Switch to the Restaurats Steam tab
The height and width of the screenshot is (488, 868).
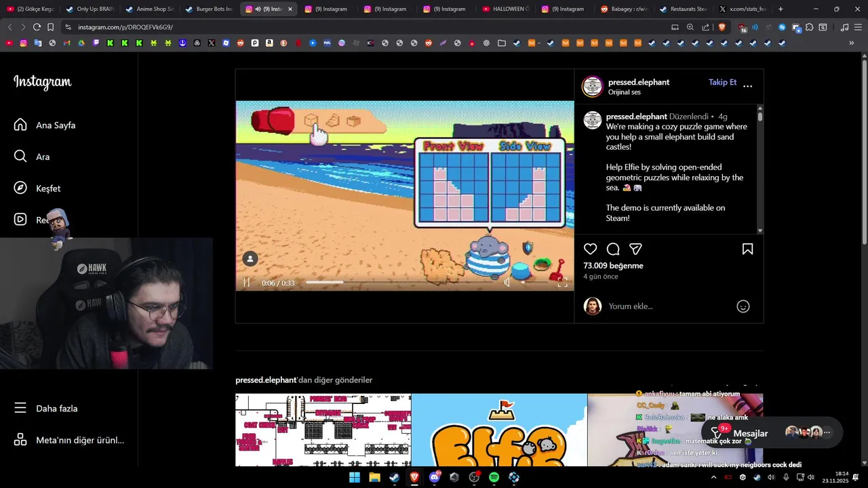pyautogui.click(x=684, y=9)
